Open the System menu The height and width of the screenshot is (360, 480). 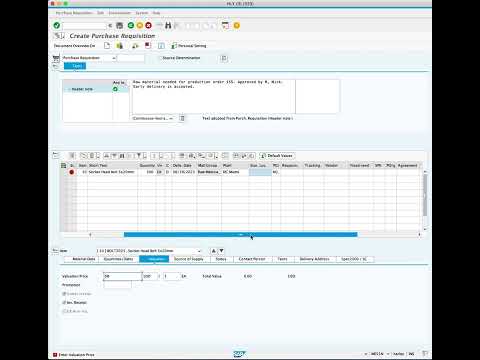coord(142,13)
